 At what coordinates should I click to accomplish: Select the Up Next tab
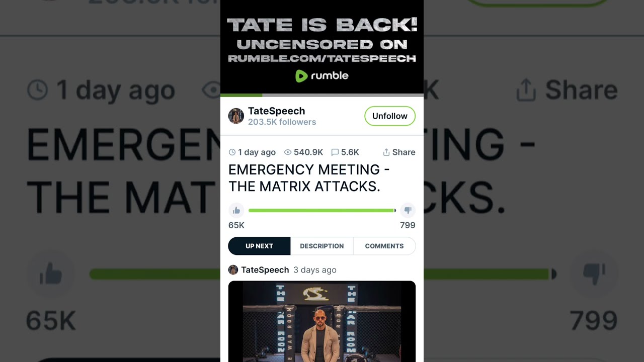coord(259,246)
